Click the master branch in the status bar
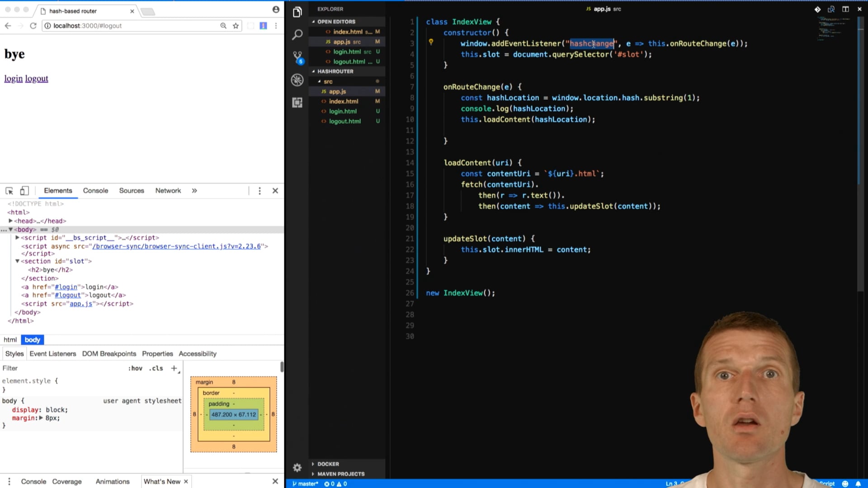Viewport: 868px width, 488px height. (x=305, y=483)
